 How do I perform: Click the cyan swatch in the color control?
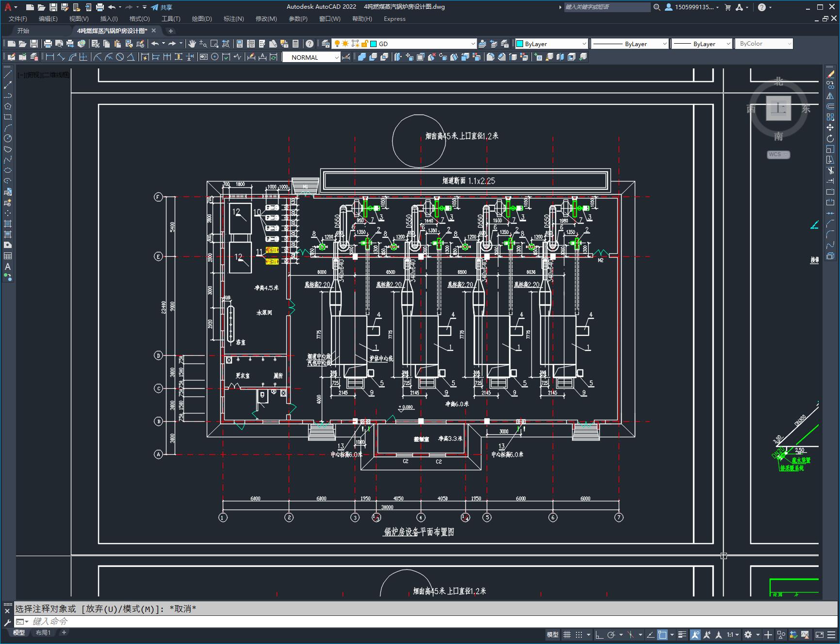tap(520, 44)
